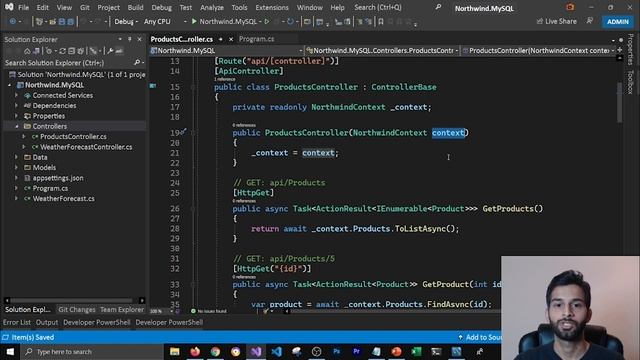This screenshot has height=360, width=640.
Task: Click Start Without Debugging outline play icon
Action: pyautogui.click(x=267, y=21)
